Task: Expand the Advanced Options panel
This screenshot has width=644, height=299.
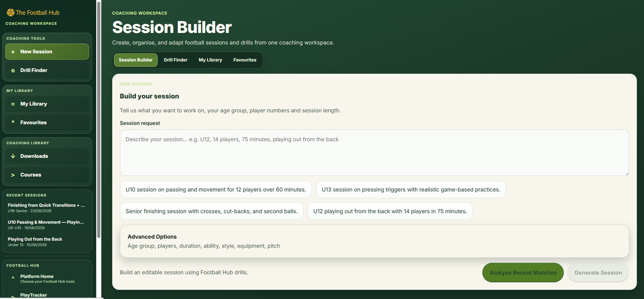Action: pos(374,241)
